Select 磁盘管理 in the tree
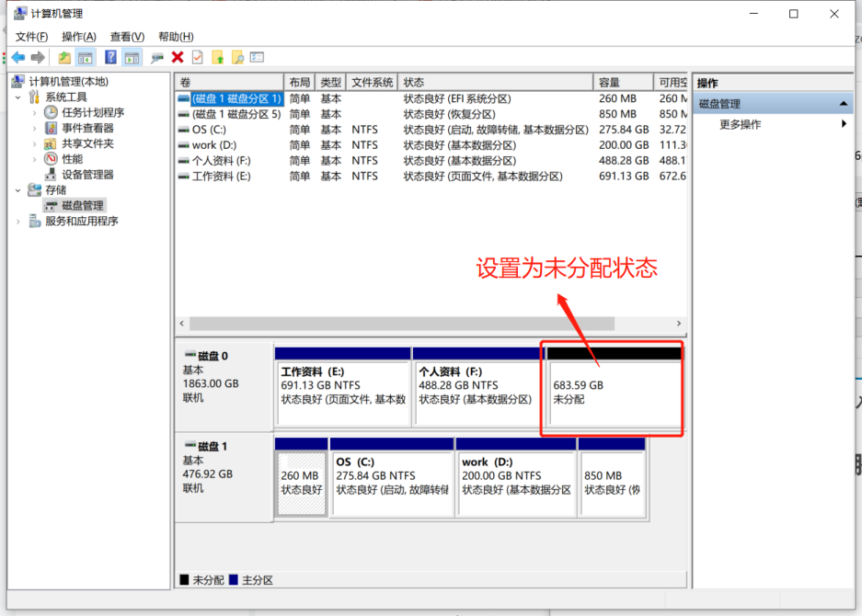 point(83,206)
